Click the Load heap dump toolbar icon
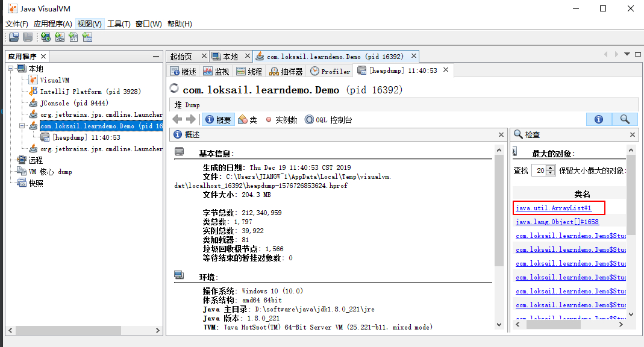Viewport: 644px width, 347px height. tap(14, 37)
